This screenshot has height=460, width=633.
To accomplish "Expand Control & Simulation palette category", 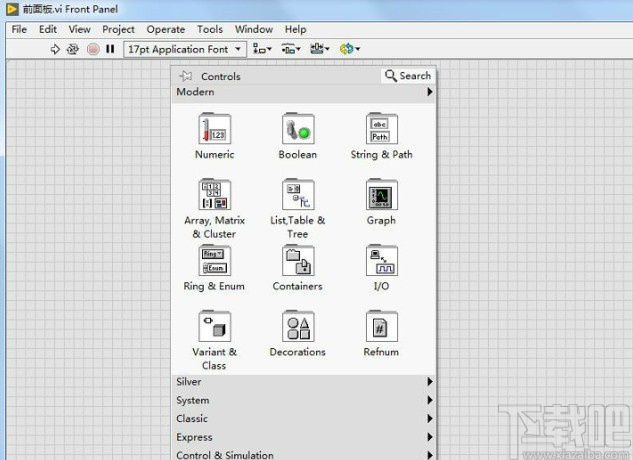I will click(304, 455).
